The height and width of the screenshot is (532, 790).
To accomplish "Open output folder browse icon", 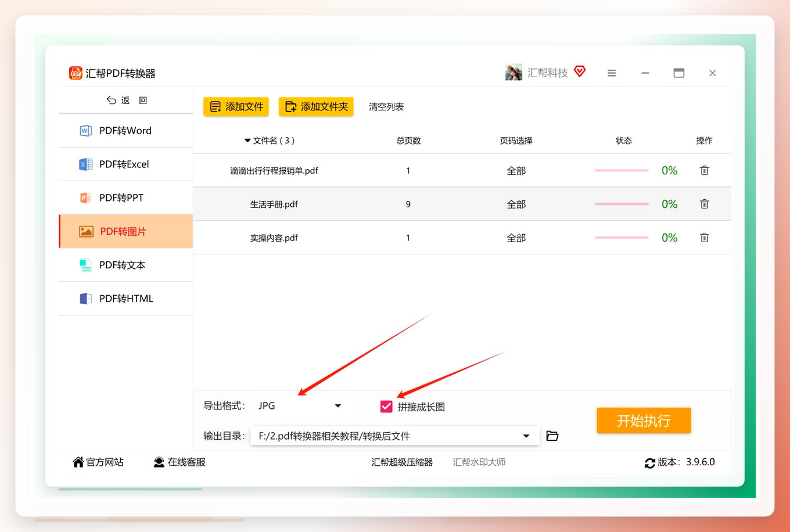I will (x=552, y=436).
